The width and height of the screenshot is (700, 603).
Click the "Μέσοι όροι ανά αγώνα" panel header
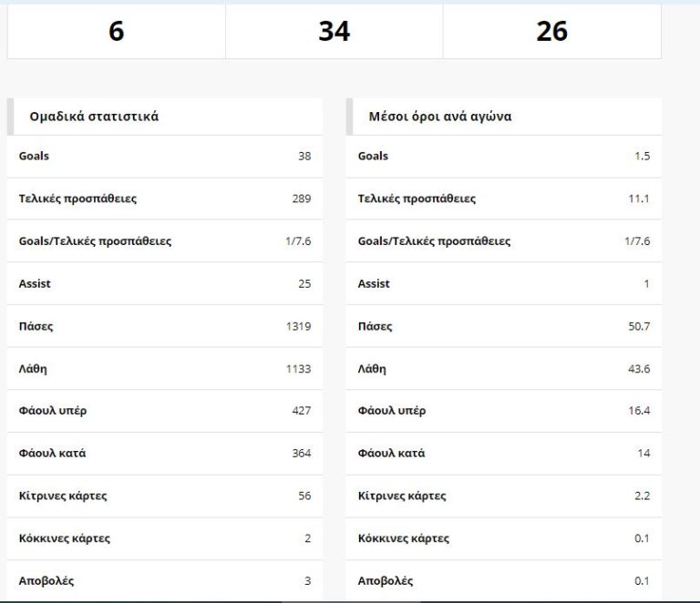coord(503,117)
